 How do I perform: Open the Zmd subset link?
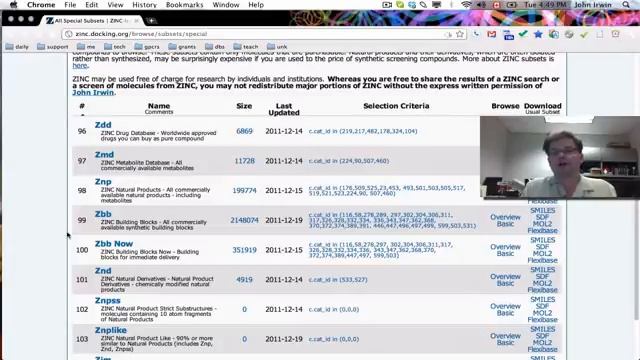pyautogui.click(x=104, y=155)
